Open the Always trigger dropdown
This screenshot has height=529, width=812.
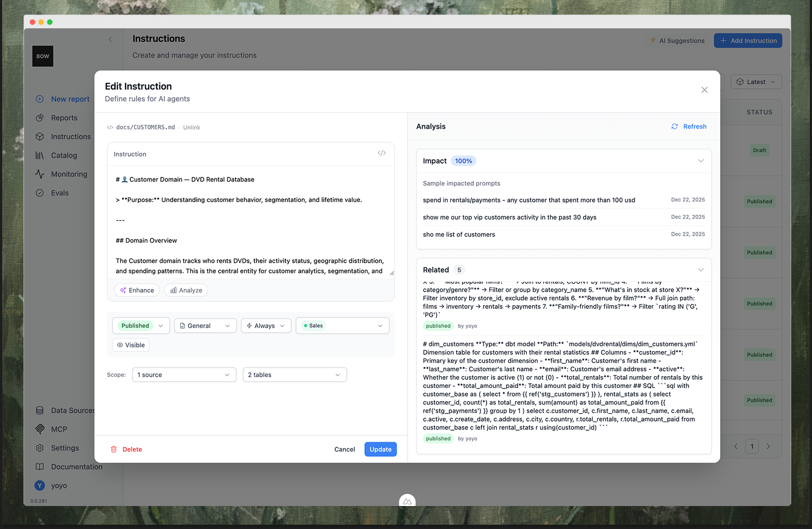pyautogui.click(x=267, y=325)
